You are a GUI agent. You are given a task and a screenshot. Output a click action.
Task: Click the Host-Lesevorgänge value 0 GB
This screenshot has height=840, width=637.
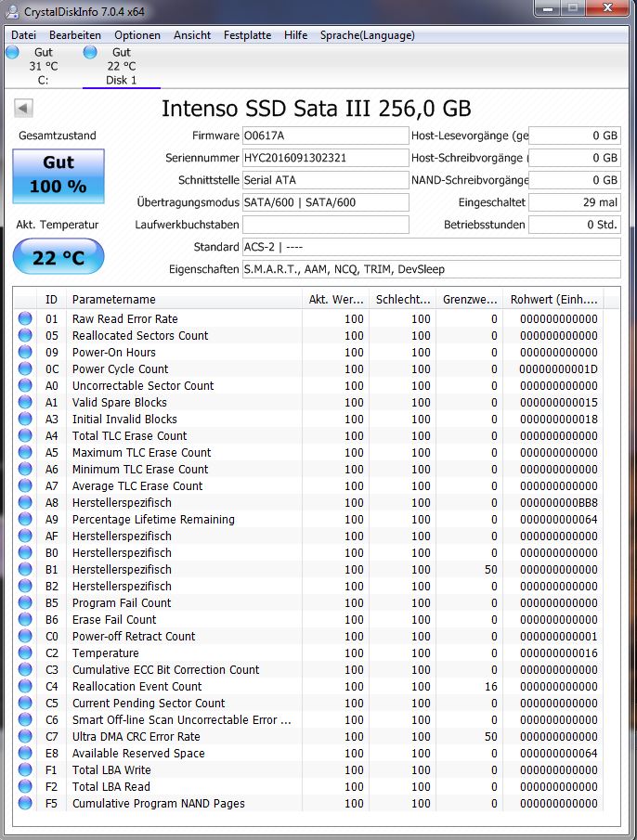point(574,136)
